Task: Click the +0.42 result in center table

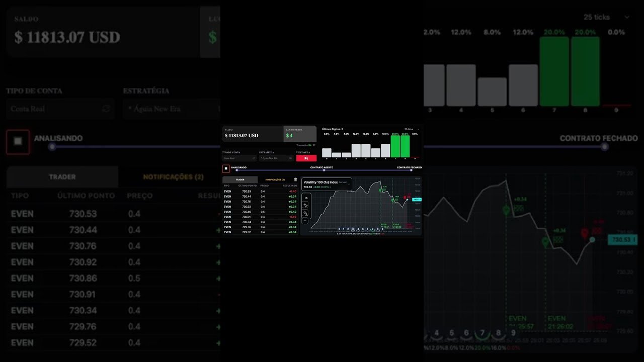Action: [292, 212]
